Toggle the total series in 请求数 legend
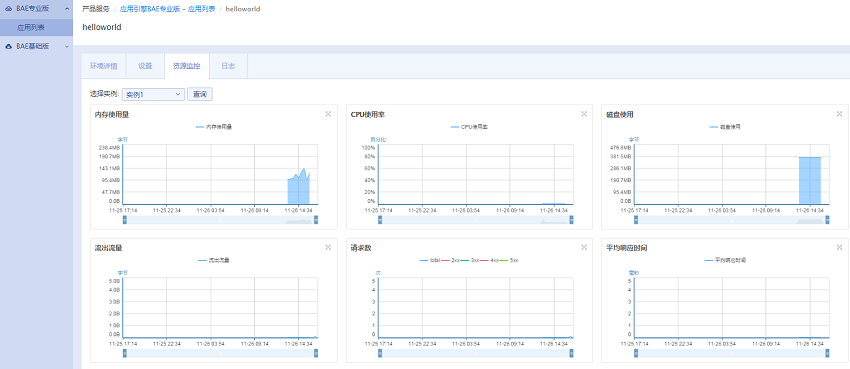850x369 pixels. tap(430, 260)
